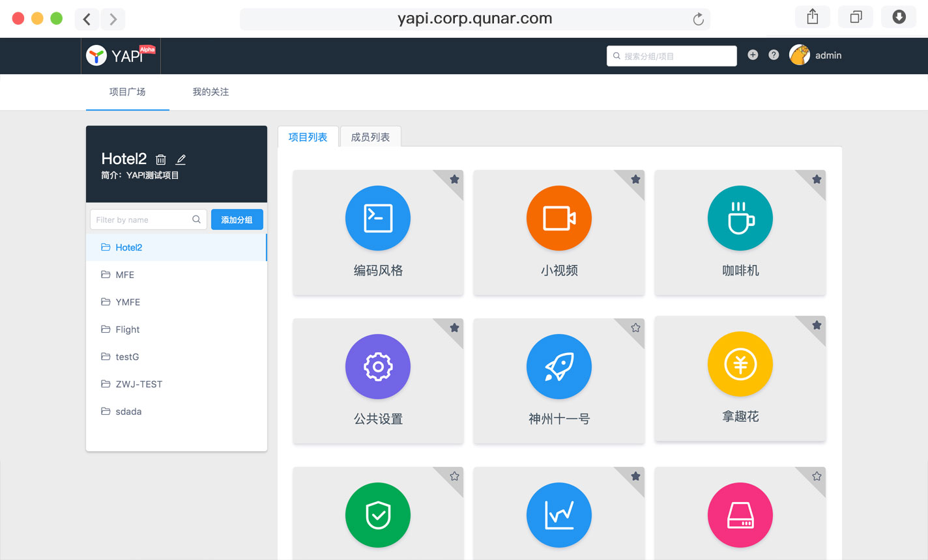Select the Flight group folder

tap(127, 329)
